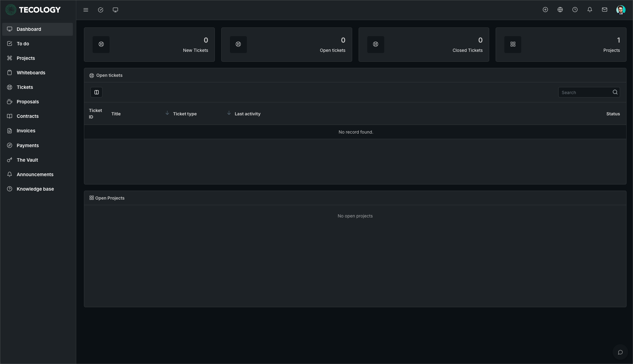Open the user profile avatar menu
The image size is (633, 364).
(x=621, y=10)
